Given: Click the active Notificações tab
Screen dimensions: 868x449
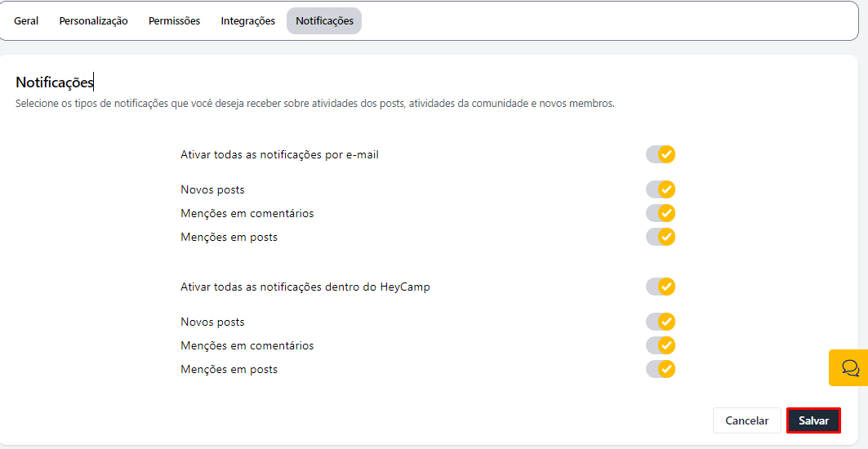Looking at the screenshot, I should (324, 21).
